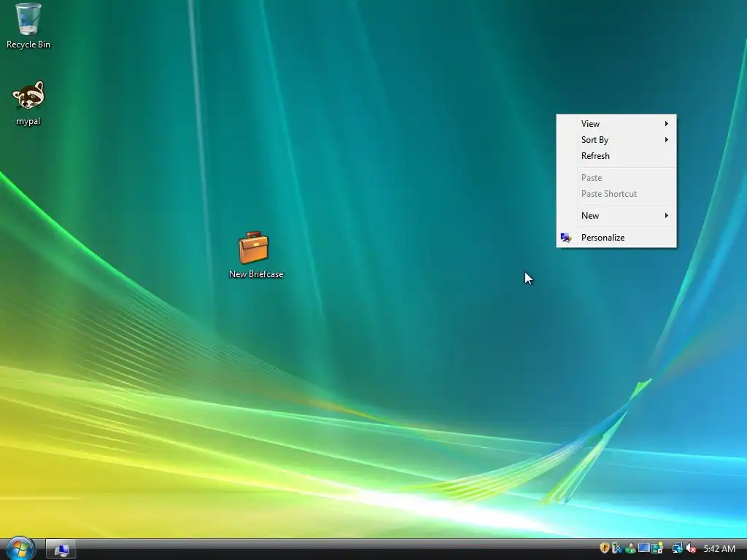Image resolution: width=747 pixels, height=560 pixels.
Task: Click the 'New Briefcase' label text
Action: point(256,274)
